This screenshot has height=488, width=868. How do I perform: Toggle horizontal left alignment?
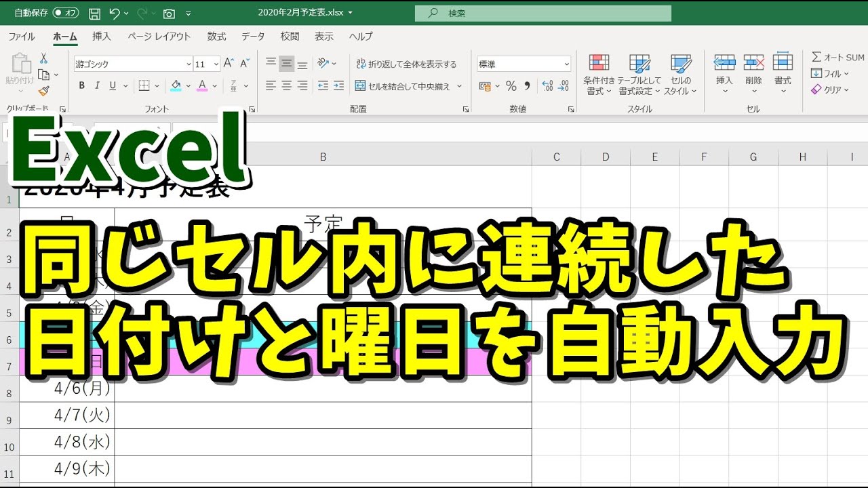271,86
